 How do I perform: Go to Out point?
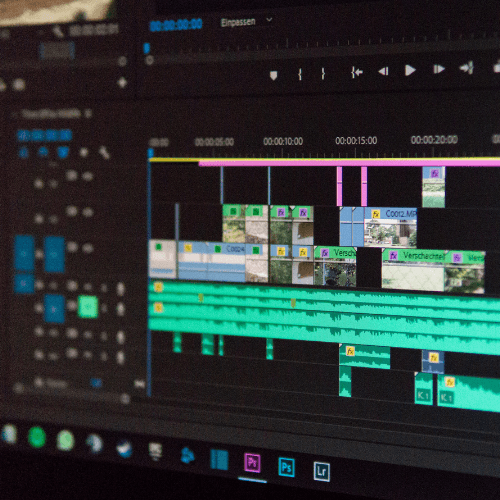tap(467, 68)
